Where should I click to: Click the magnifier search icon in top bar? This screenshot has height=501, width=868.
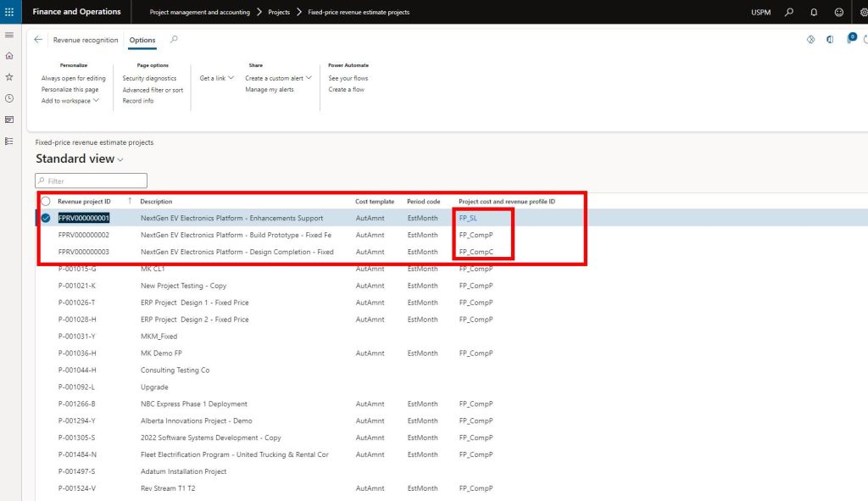(789, 13)
